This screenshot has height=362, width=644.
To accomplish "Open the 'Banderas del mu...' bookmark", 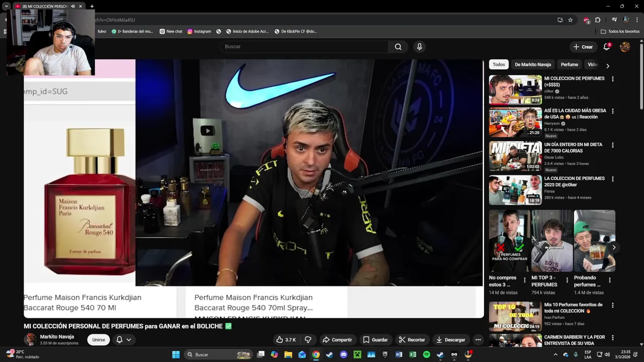I will click(x=132, y=31).
